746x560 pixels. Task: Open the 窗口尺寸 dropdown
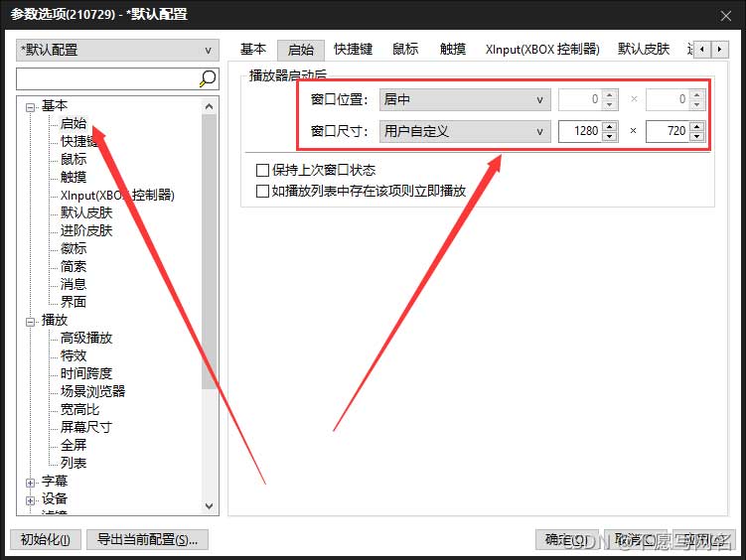pyautogui.click(x=464, y=131)
